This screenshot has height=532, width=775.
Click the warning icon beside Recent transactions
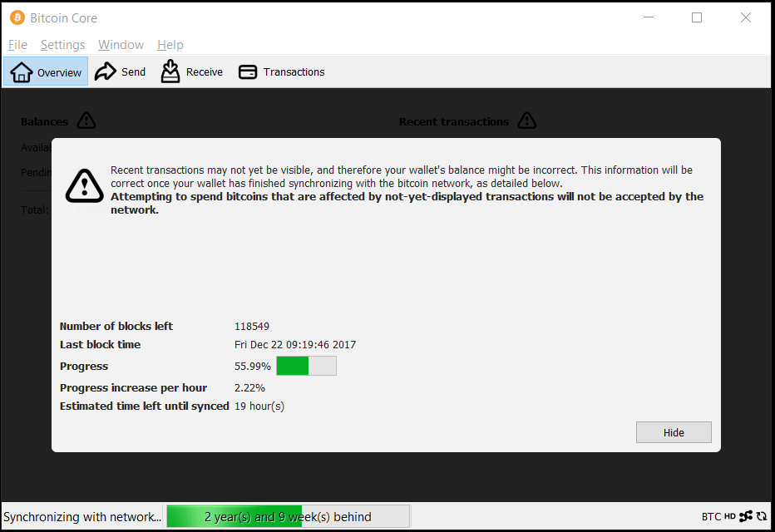[527, 121]
